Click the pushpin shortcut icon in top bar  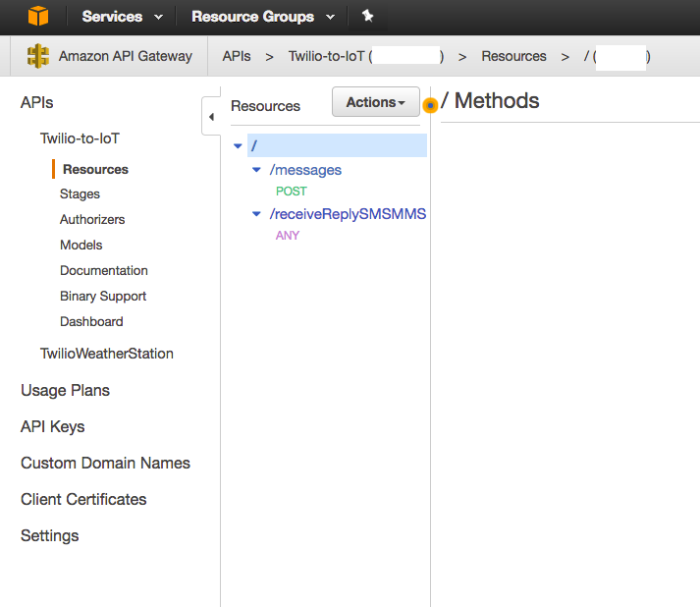click(367, 16)
